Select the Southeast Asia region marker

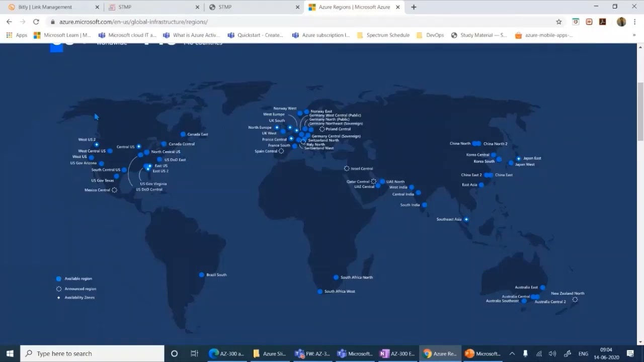tap(466, 219)
